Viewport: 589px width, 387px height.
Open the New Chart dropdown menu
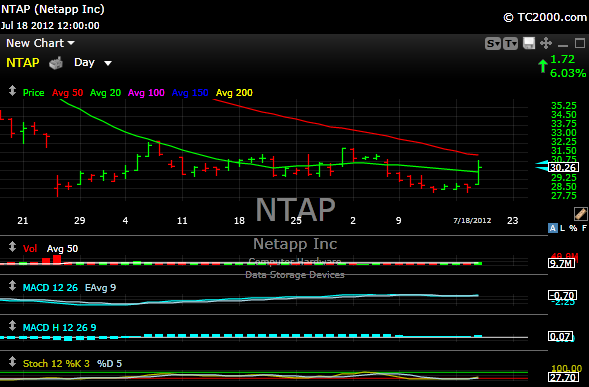click(x=40, y=43)
